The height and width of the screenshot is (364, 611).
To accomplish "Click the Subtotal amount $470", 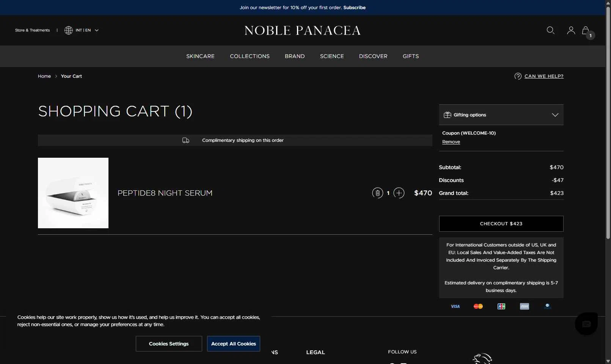I will click(557, 167).
